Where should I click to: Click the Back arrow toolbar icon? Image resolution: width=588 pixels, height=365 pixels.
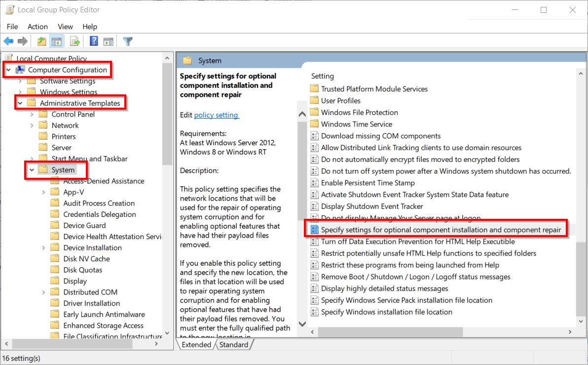click(x=8, y=41)
